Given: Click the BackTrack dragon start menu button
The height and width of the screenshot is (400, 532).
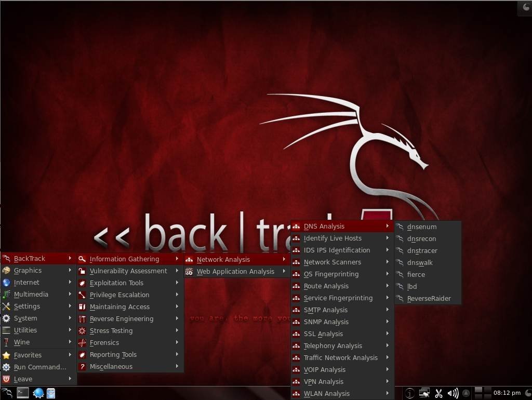Looking at the screenshot, I should point(7,393).
